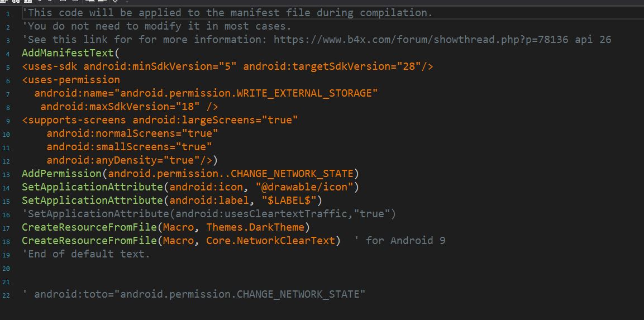Click the android:largeScreens attribute

coord(215,120)
